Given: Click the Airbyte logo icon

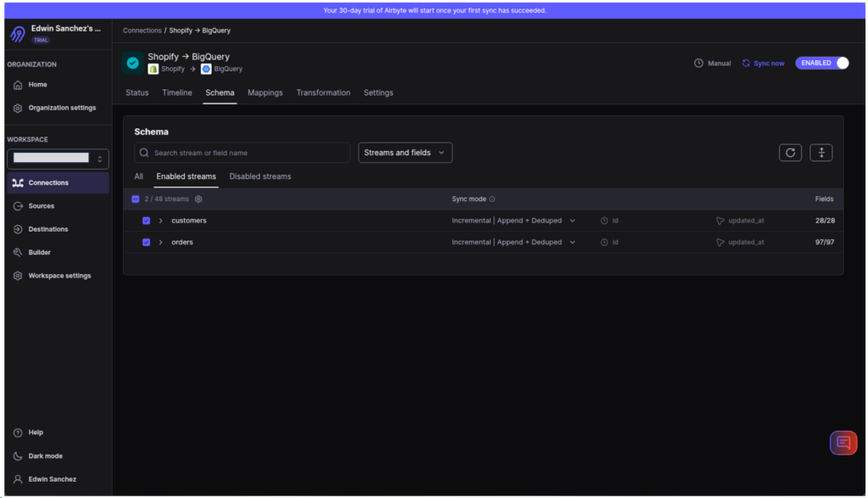Looking at the screenshot, I should 18,34.
